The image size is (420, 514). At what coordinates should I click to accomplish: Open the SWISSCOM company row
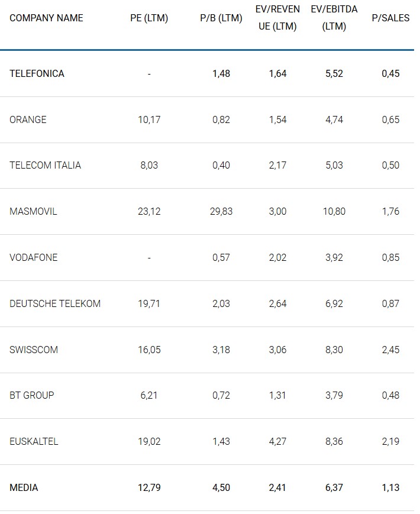(34, 350)
